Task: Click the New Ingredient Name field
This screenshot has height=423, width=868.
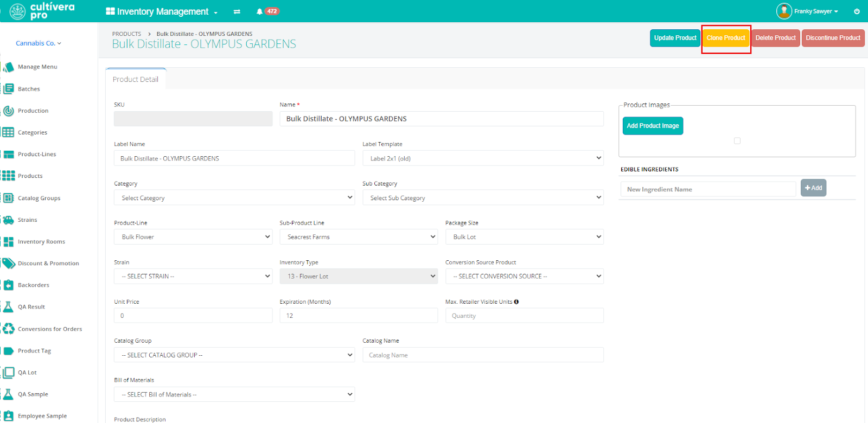Action: (x=708, y=189)
